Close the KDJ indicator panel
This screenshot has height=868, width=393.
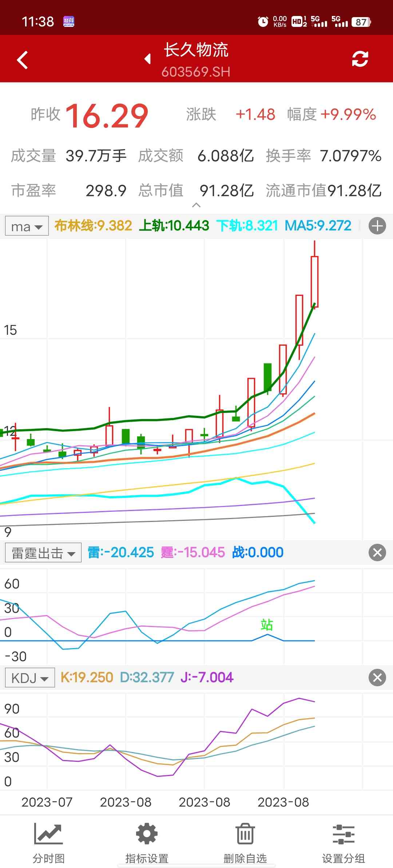(377, 678)
